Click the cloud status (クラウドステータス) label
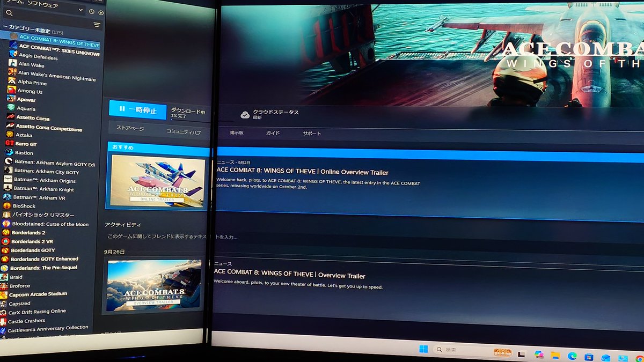 click(275, 112)
